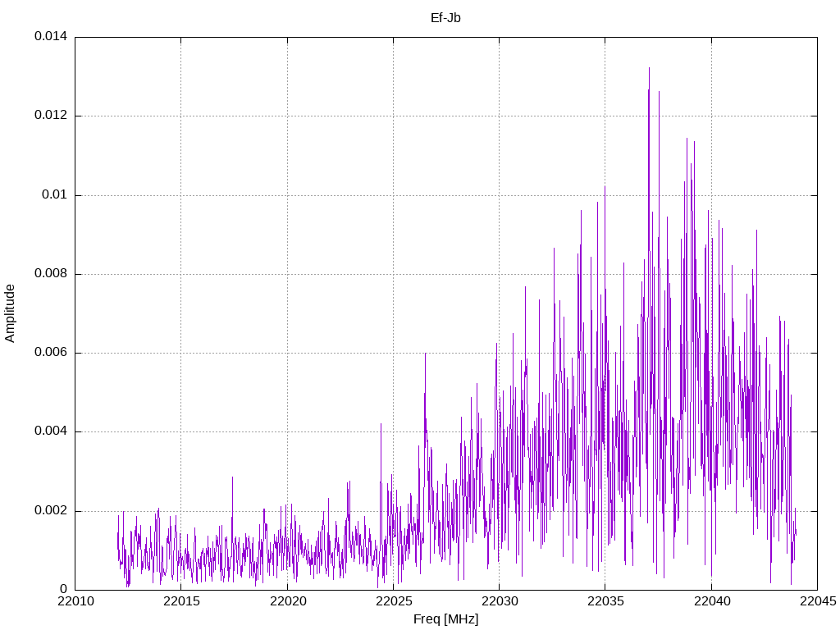Click the x-axis tick label 22035
This screenshot has height=630, width=840.
[605, 601]
